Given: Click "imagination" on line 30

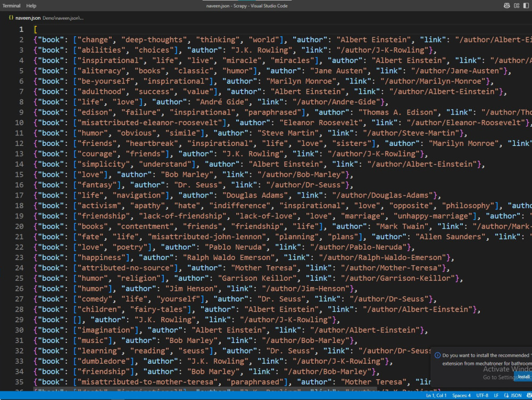Looking at the screenshot, I should 106,330.
